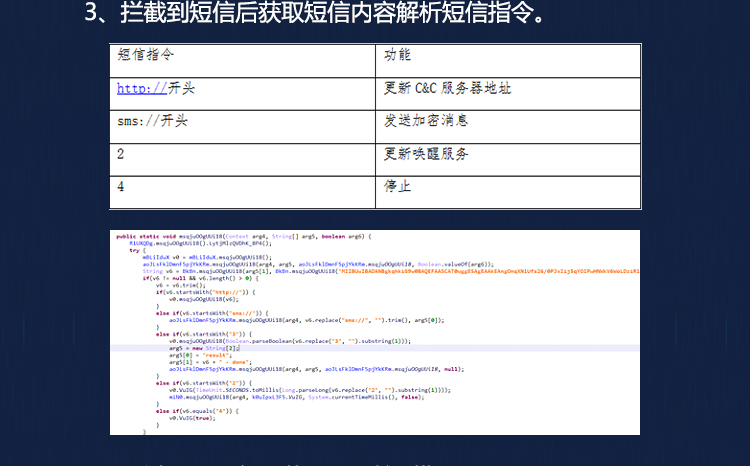This screenshot has width=750, height=466.
Task: Click the '更新唤醒服务' table cell
Action: (x=427, y=154)
